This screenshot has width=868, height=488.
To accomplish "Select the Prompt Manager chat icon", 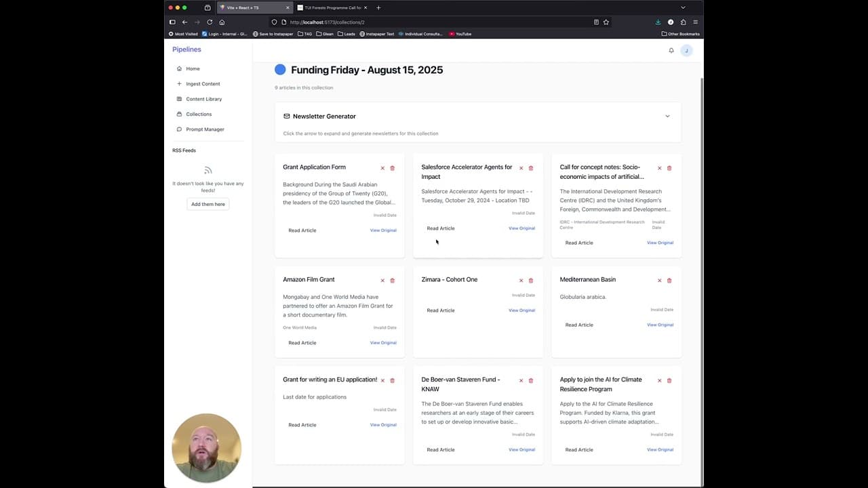I will click(179, 129).
